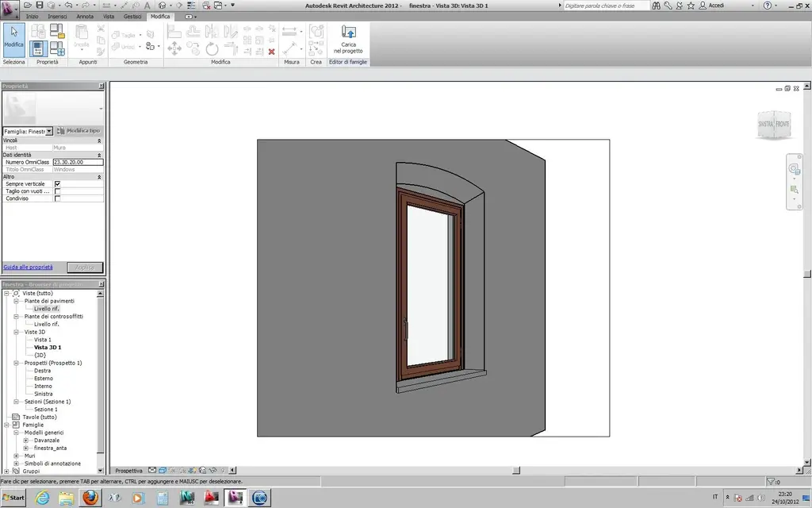
Task: Click the Default 3D view house icon
Action: (x=162, y=6)
